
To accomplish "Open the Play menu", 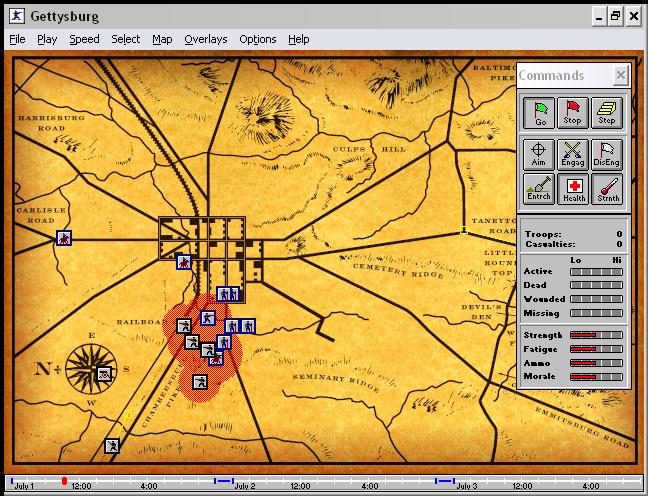I will coord(47,39).
